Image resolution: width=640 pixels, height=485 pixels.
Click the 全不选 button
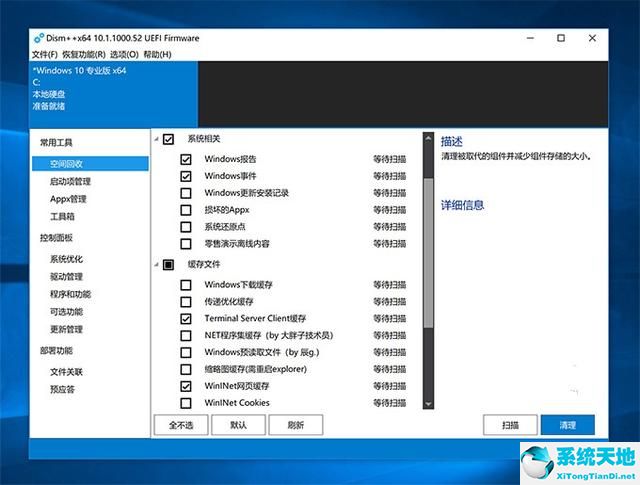coord(181,425)
